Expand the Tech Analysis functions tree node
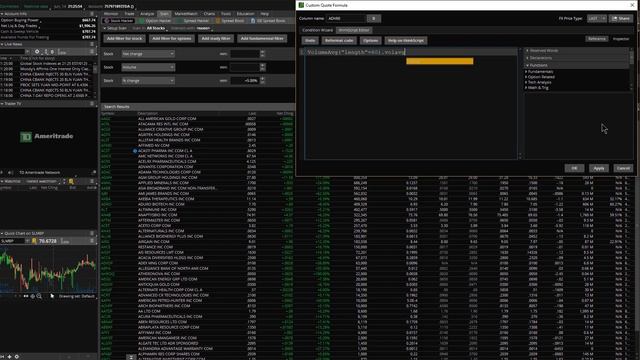 (x=526, y=82)
